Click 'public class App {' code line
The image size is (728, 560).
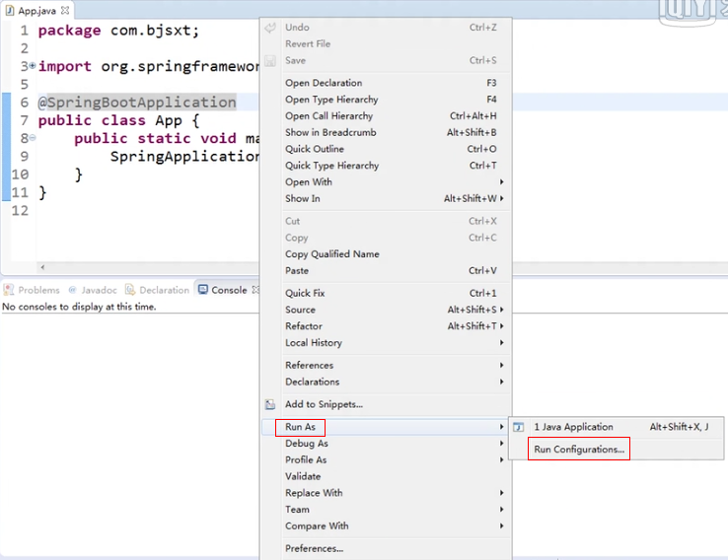(118, 120)
